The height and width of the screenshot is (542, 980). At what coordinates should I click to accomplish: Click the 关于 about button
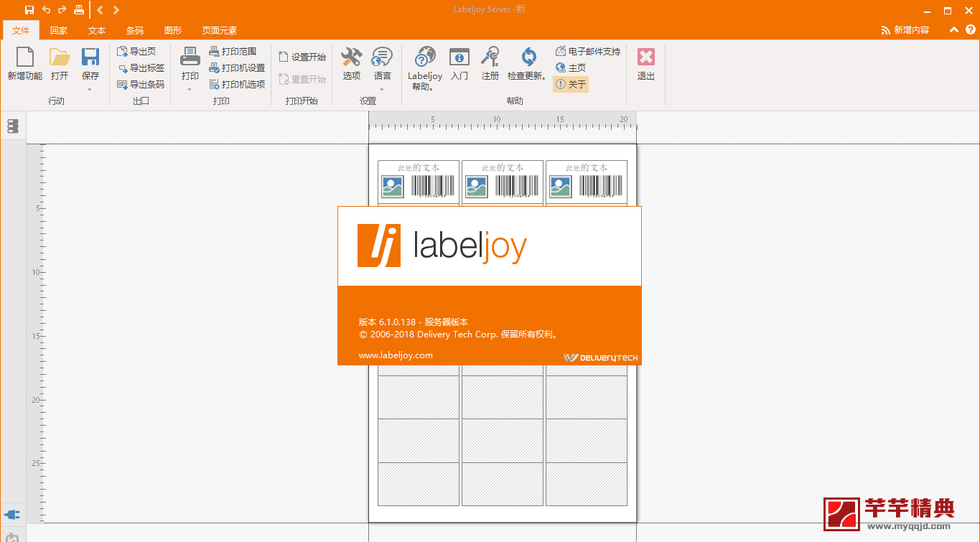coord(571,85)
